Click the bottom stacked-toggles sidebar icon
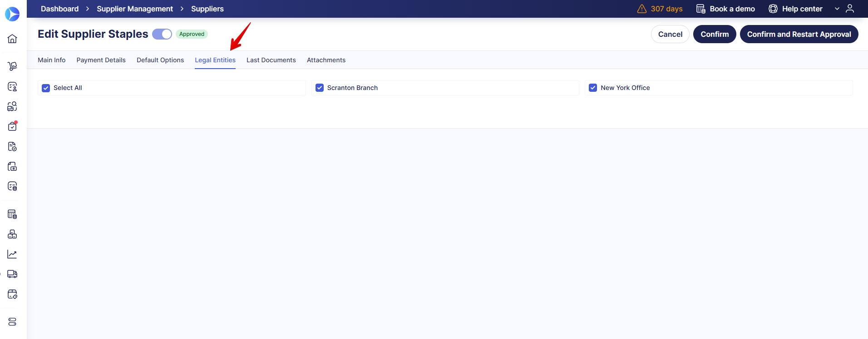 click(x=12, y=322)
